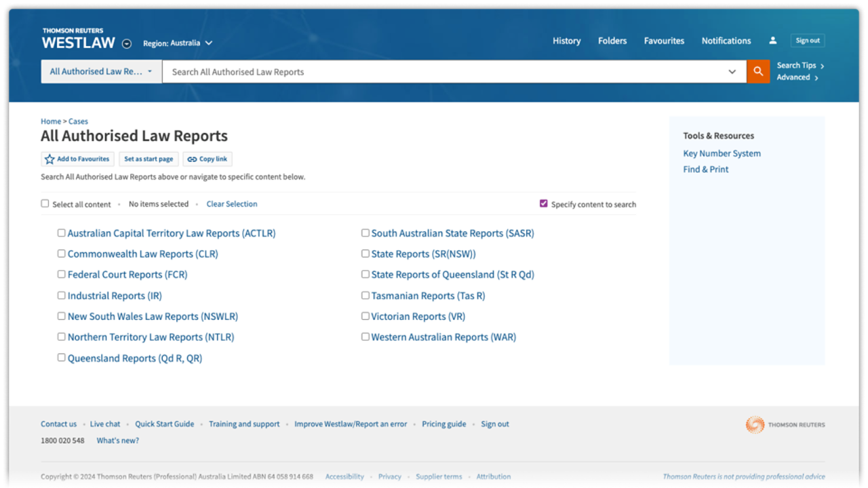Uncheck Specify content to search
The width and height of the screenshot is (868, 488).
click(x=543, y=203)
